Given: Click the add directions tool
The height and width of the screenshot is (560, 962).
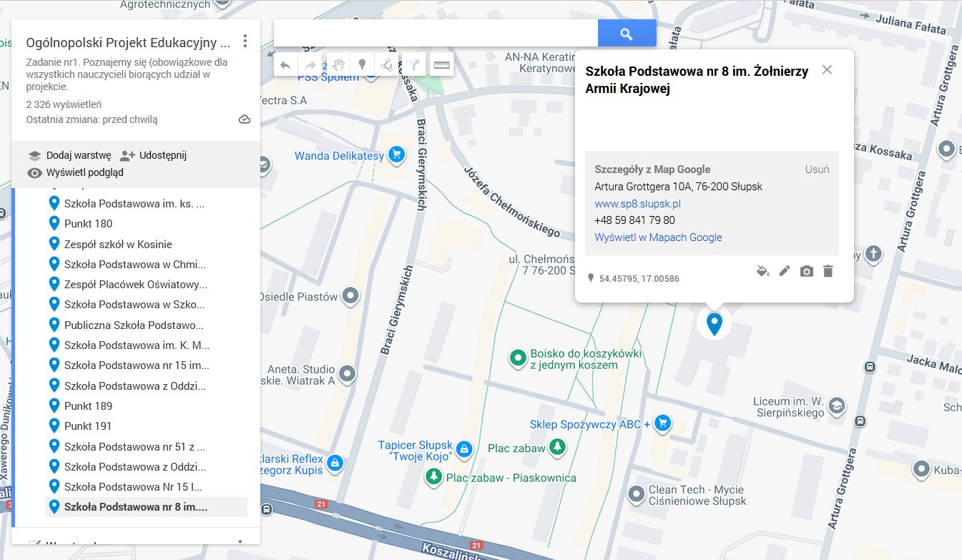Looking at the screenshot, I should pyautogui.click(x=415, y=65).
